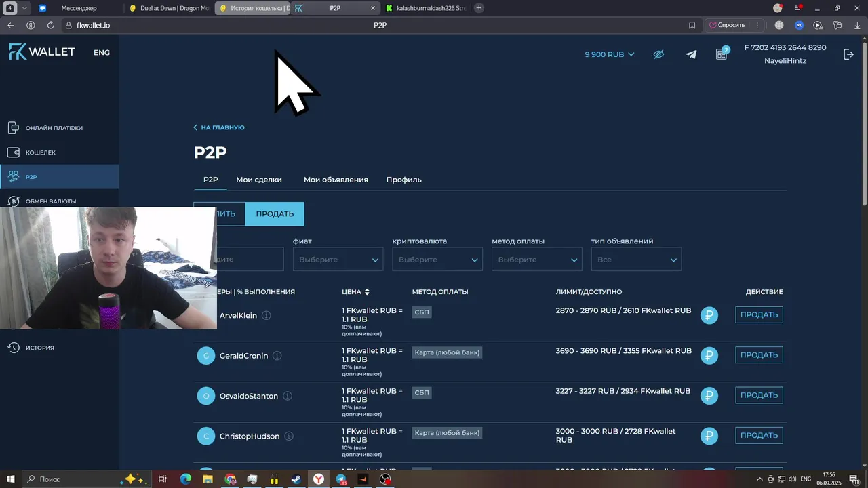Click info icon next to GeraldCronin
The height and width of the screenshot is (488, 868).
277,356
